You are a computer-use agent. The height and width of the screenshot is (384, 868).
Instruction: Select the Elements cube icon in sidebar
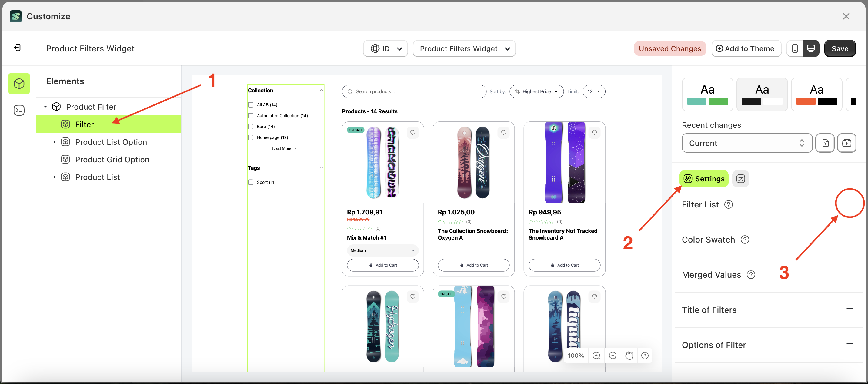pos(19,84)
